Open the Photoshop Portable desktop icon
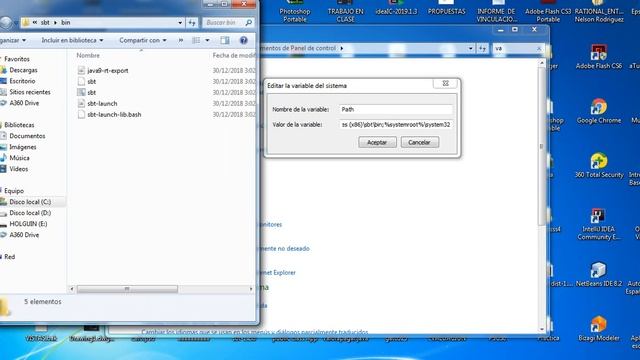Viewport: 640px width, 360px height. click(x=295, y=11)
